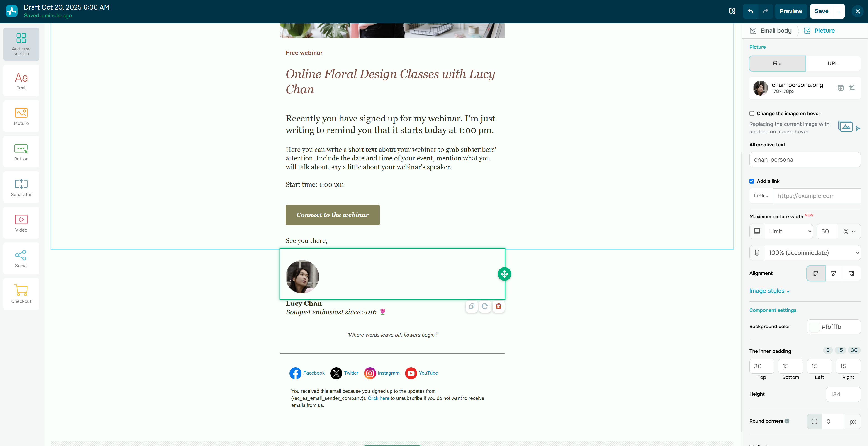Viewport: 868px width, 446px height.
Task: Select the Picture block icon in sidebar
Action: coord(21,116)
